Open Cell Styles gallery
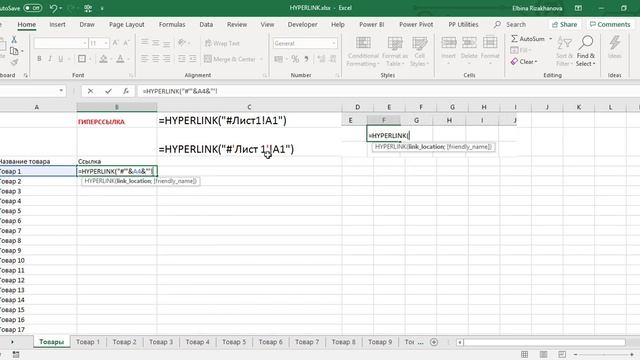The image size is (640, 360). click(419, 51)
